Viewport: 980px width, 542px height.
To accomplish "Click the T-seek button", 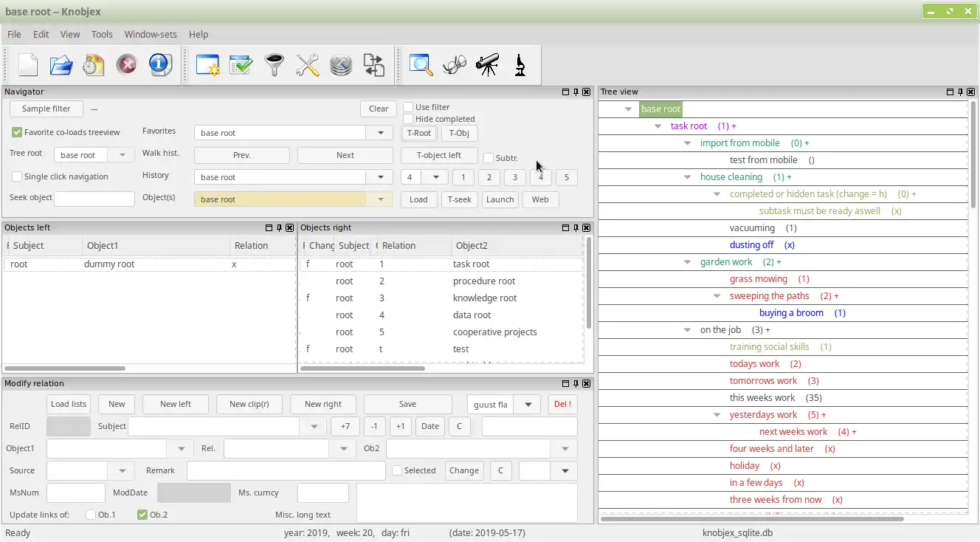I will 459,199.
